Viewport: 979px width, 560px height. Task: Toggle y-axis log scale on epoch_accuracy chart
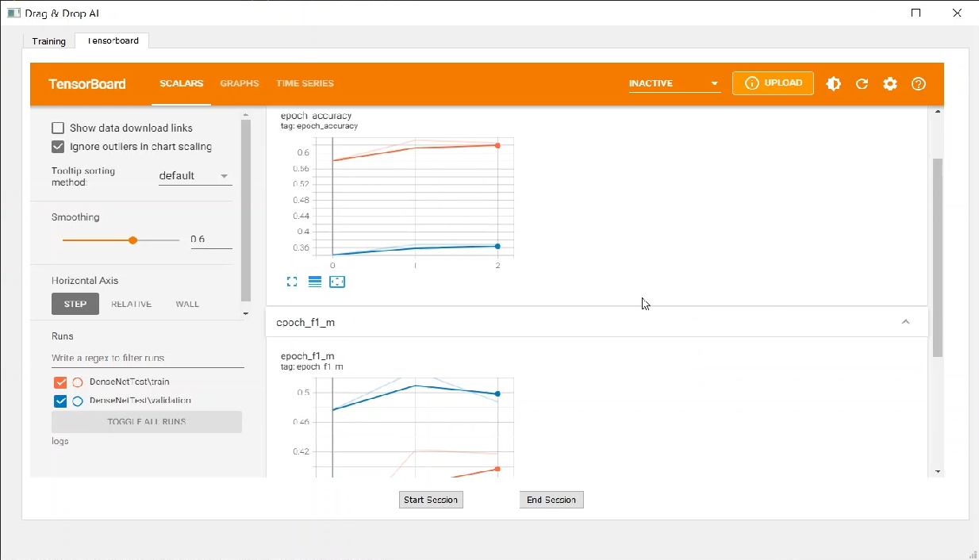314,282
